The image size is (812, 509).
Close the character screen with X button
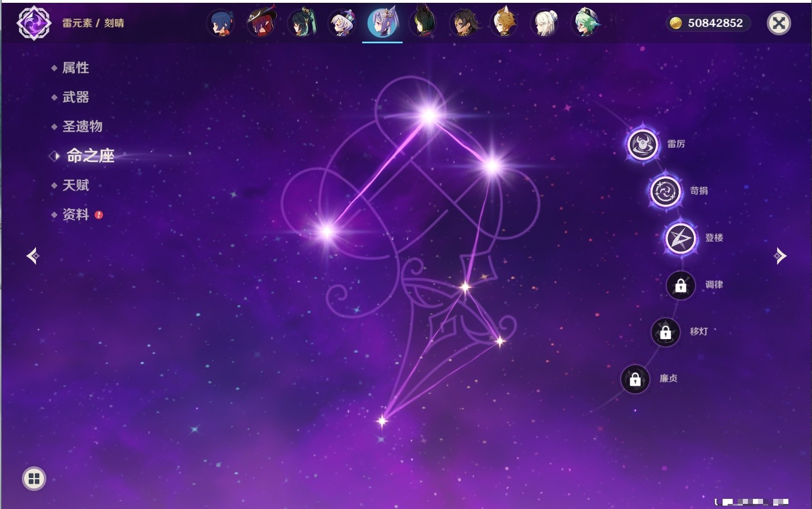coord(779,23)
